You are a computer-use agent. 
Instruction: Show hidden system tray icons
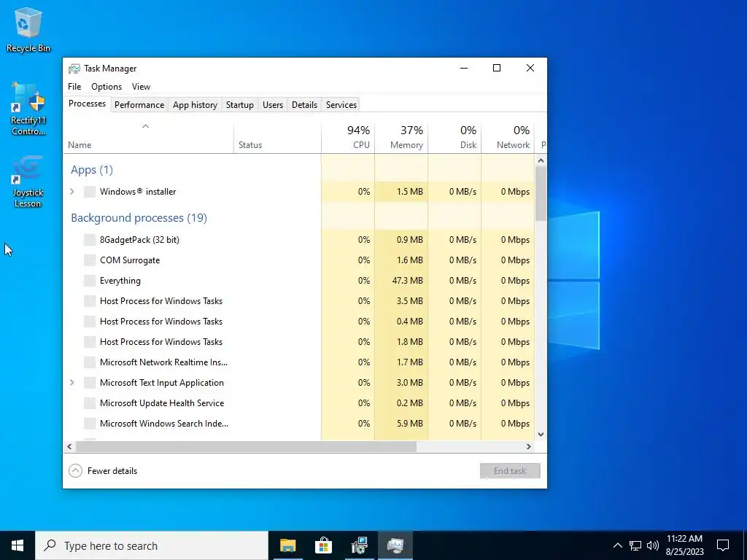(x=617, y=545)
